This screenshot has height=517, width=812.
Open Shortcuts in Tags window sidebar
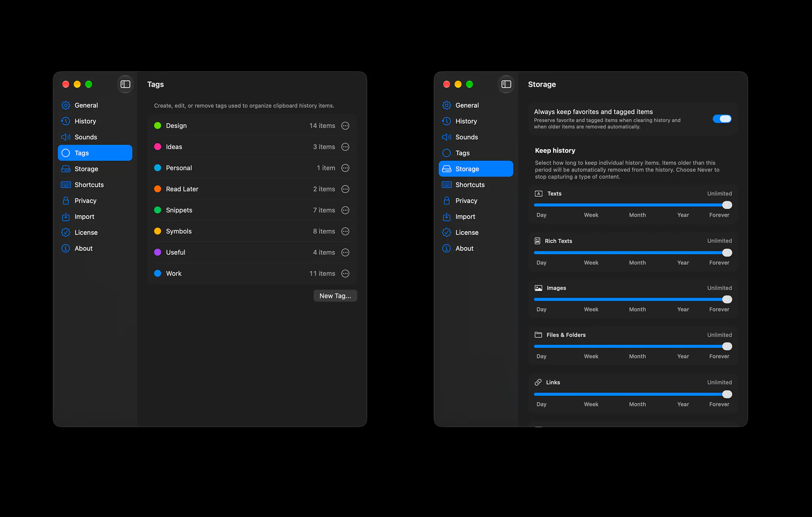coord(95,185)
